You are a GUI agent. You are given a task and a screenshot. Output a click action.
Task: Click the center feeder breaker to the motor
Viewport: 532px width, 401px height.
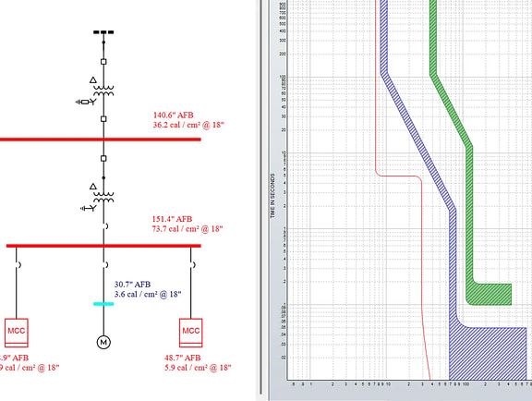pyautogui.click(x=105, y=264)
